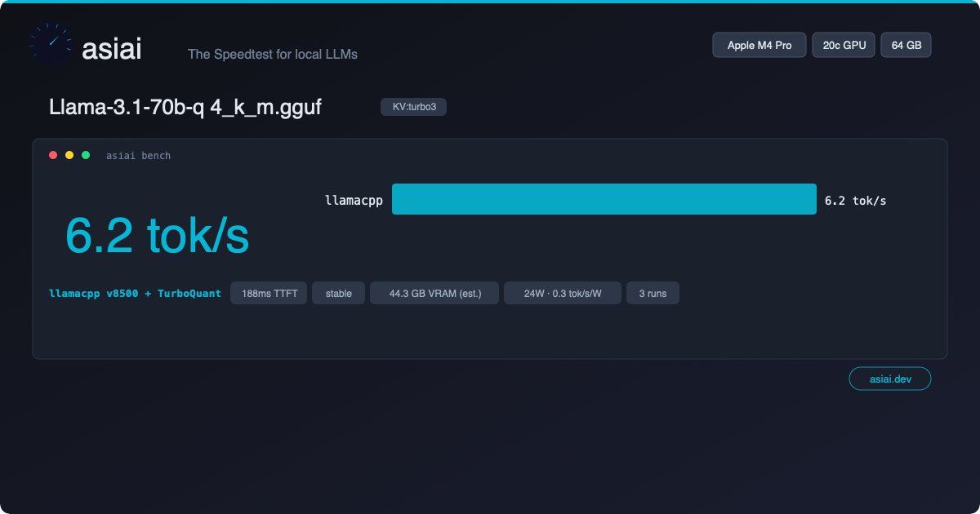
Task: Click the tagline 'The Speedtest for local LLMs'
Action: pos(273,54)
